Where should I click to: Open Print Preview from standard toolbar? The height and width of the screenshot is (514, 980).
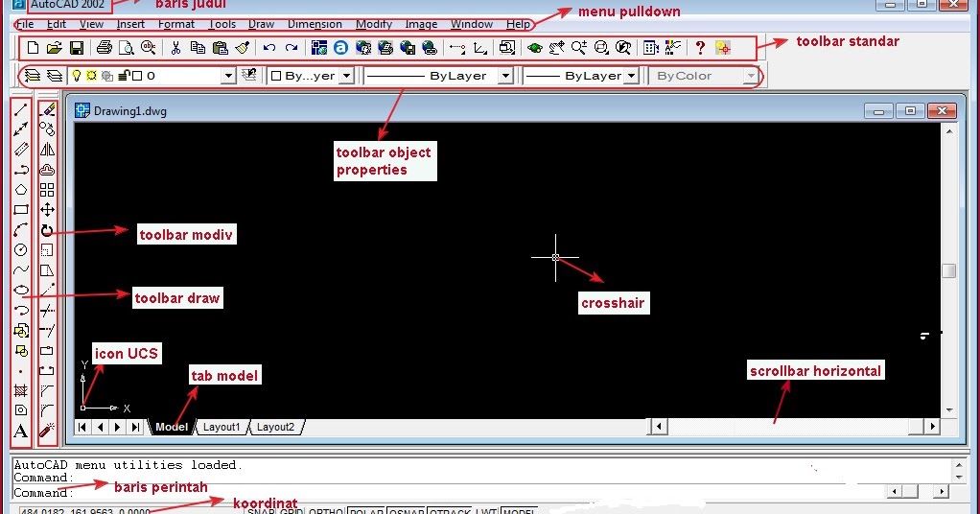[127, 48]
